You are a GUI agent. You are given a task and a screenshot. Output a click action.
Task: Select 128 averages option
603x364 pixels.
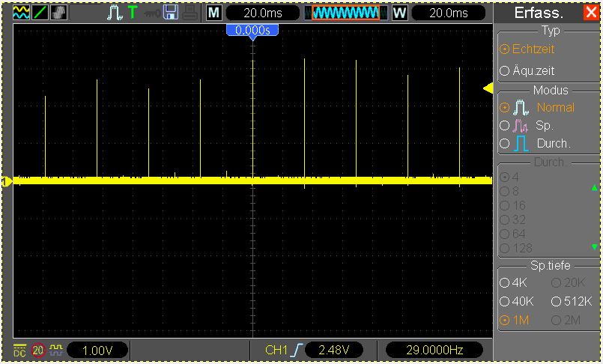click(x=516, y=249)
